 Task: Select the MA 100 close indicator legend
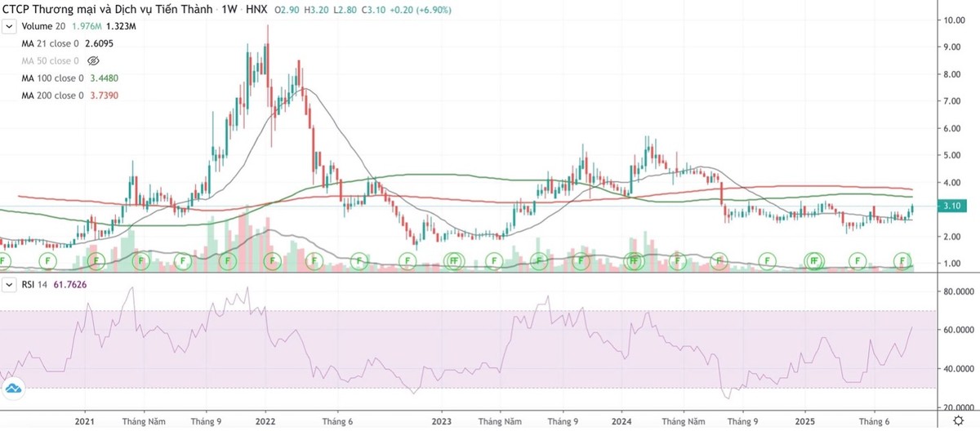52,78
